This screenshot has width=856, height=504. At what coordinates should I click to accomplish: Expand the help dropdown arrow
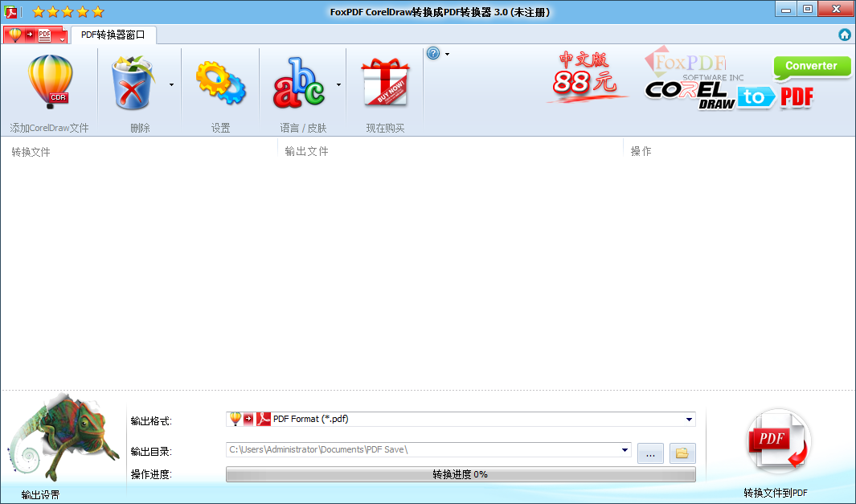point(447,54)
